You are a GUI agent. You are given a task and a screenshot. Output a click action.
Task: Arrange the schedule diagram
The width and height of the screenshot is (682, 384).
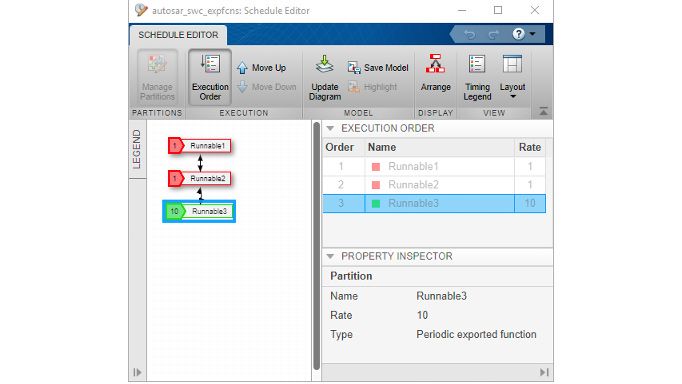click(x=435, y=73)
